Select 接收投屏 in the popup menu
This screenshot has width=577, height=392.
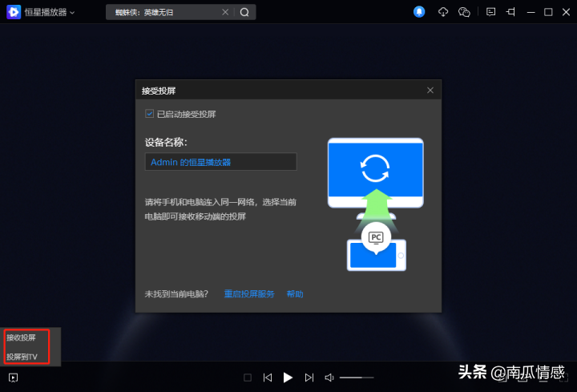21,337
